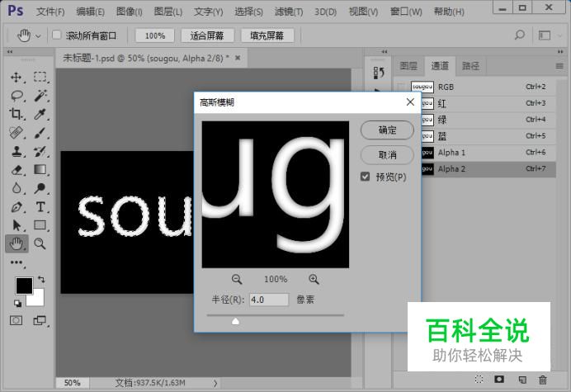571x392 pixels.
Task: Load channel as selection icon
Action: pos(479,380)
